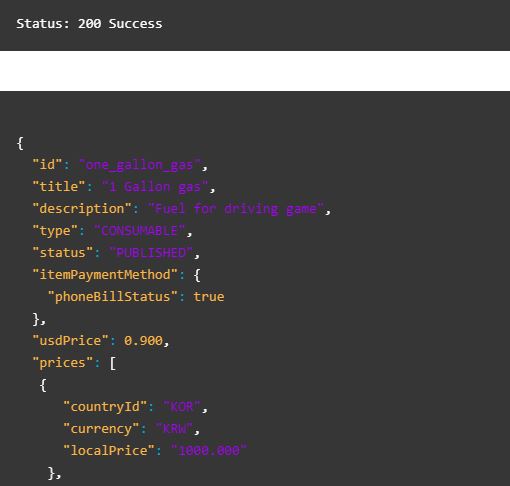Select the "usdPrice" key
Image resolution: width=510 pixels, height=486 pixels.
click(70, 341)
